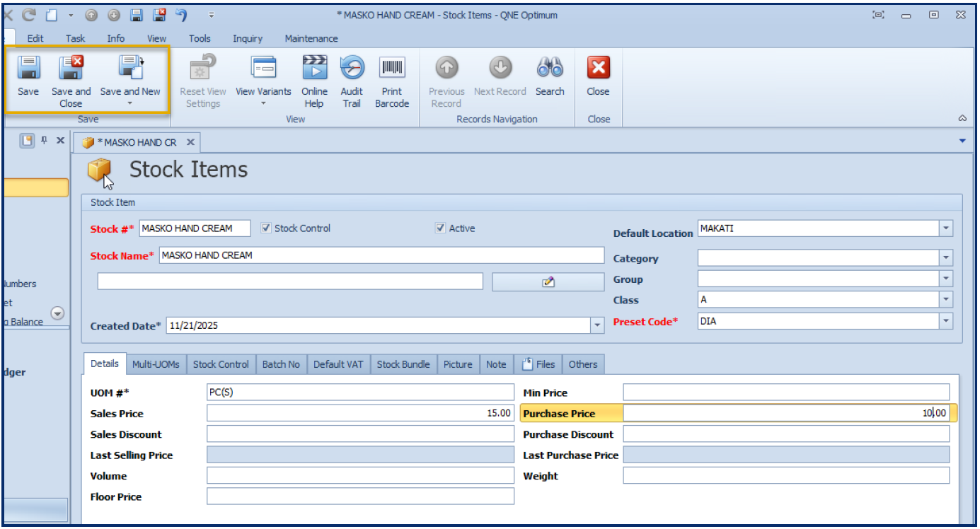Open the Inquiry menu

point(248,38)
